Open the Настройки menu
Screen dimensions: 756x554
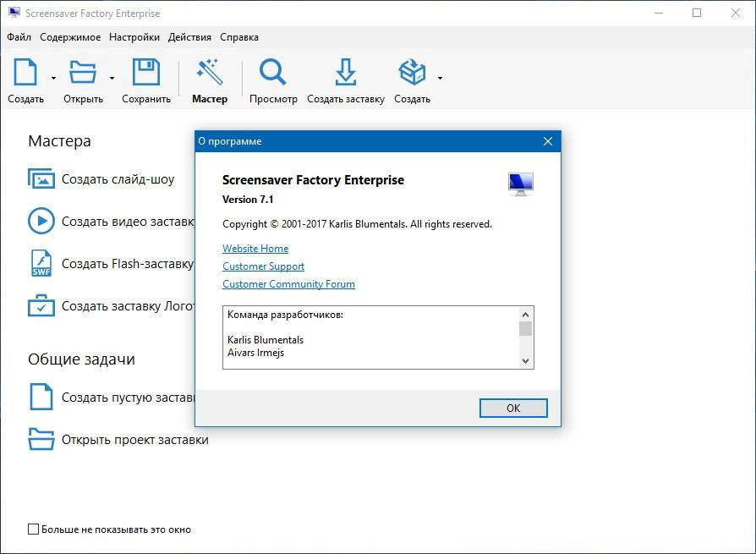(x=134, y=37)
